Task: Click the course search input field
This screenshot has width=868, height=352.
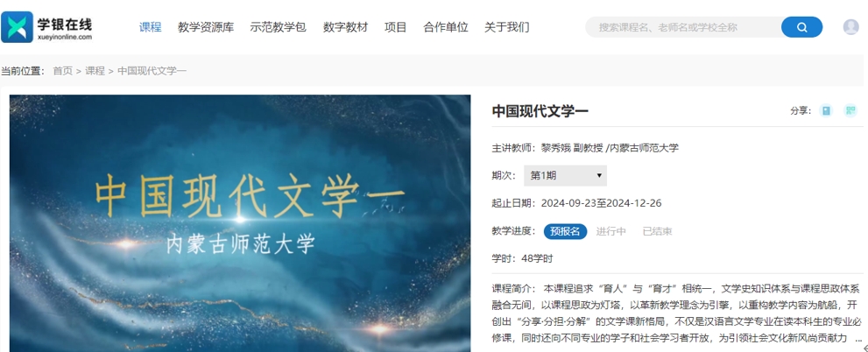Action: [684, 27]
